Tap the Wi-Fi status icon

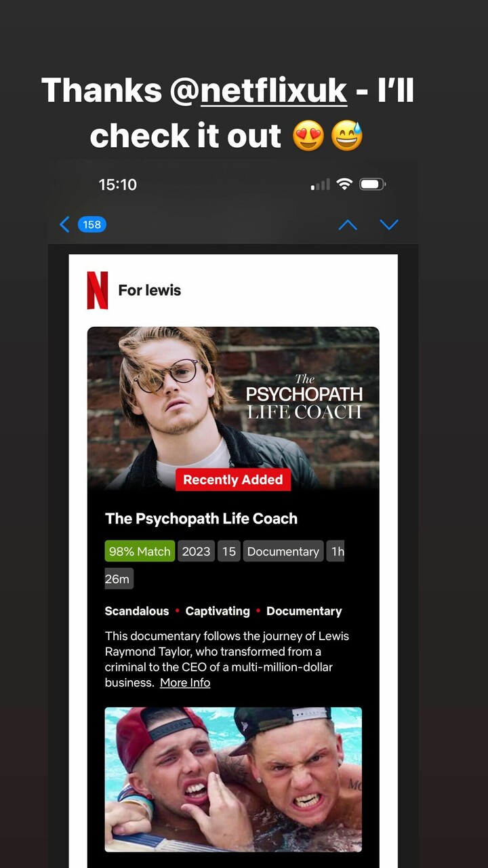[345, 184]
